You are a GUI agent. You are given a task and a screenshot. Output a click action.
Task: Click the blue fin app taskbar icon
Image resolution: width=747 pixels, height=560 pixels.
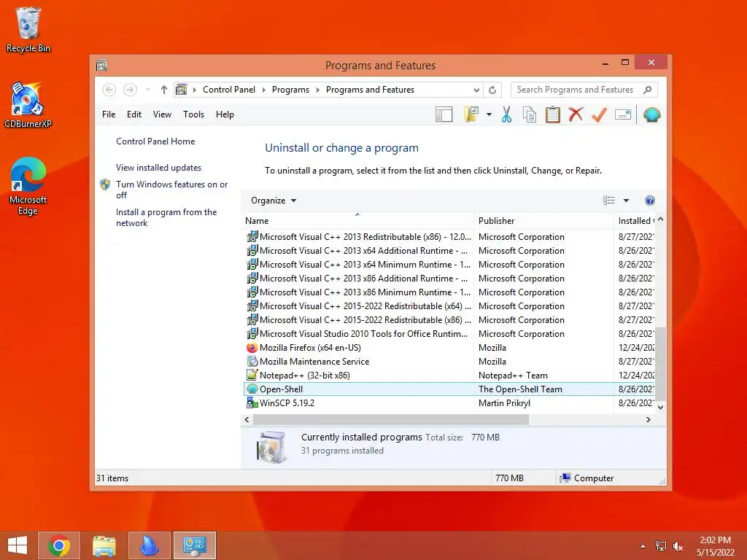click(x=149, y=545)
